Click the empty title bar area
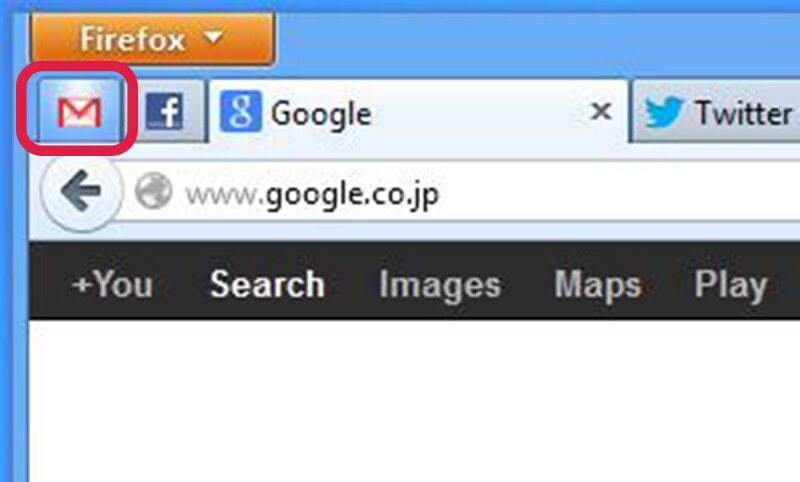This screenshot has width=800, height=482. pos(536,39)
